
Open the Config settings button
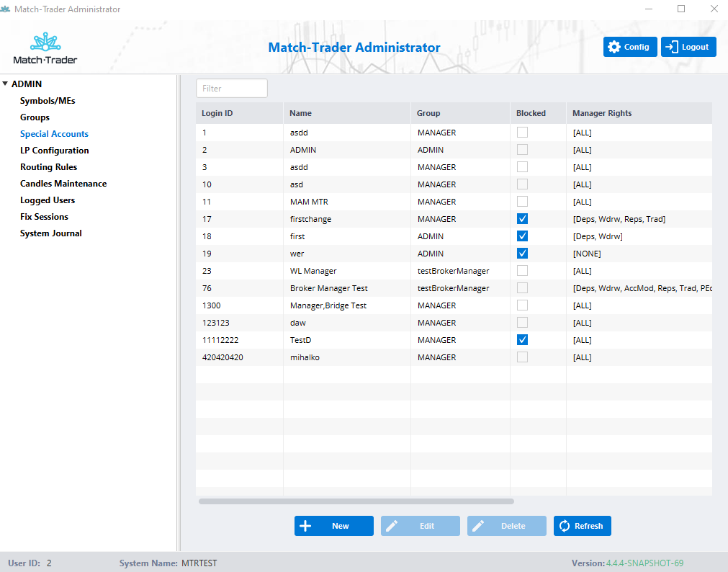(630, 47)
